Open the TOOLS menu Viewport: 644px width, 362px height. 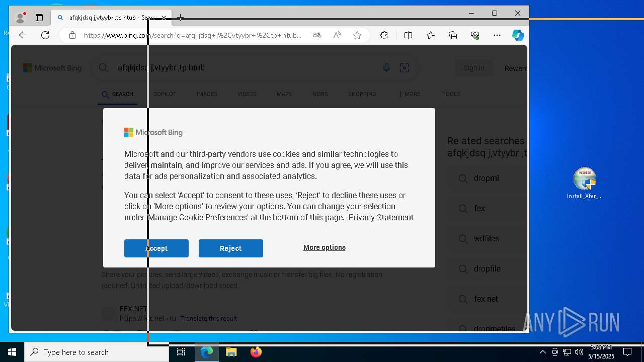(x=451, y=94)
